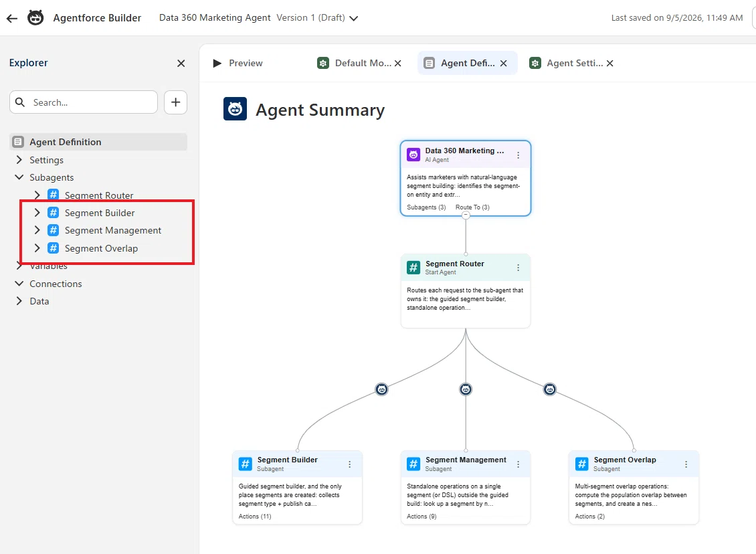Open options menu on Data 360 Marketing card

[x=518, y=155]
